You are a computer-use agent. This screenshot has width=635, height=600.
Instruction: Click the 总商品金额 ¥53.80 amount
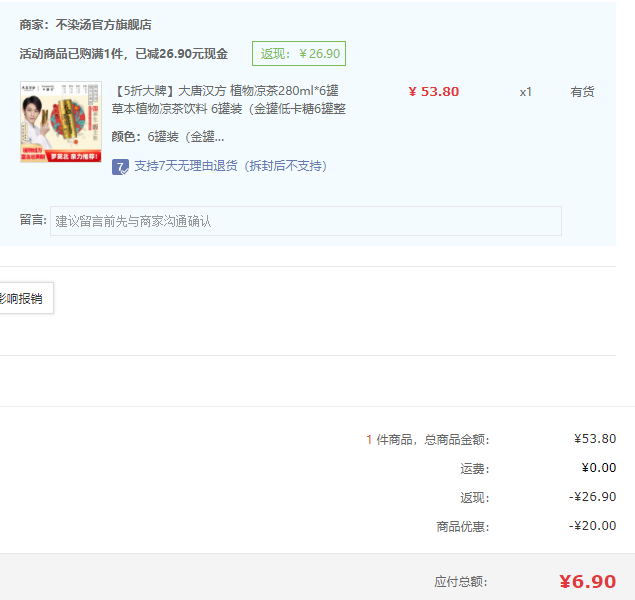point(595,439)
